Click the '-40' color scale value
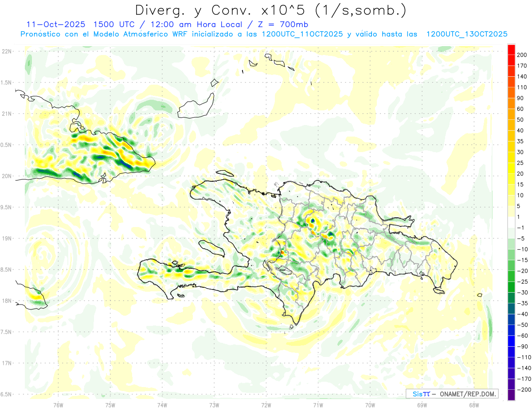The height and width of the screenshot is (411, 532). pyautogui.click(x=523, y=314)
